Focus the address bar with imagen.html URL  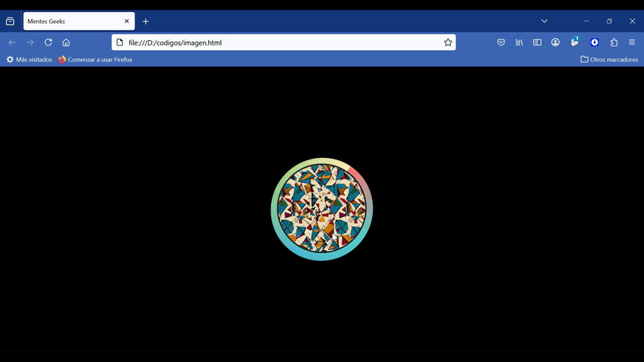[284, 42]
